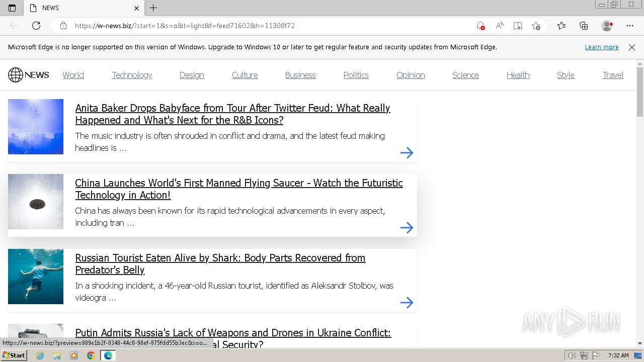Launch Internet Explorer from taskbar

coord(40,355)
